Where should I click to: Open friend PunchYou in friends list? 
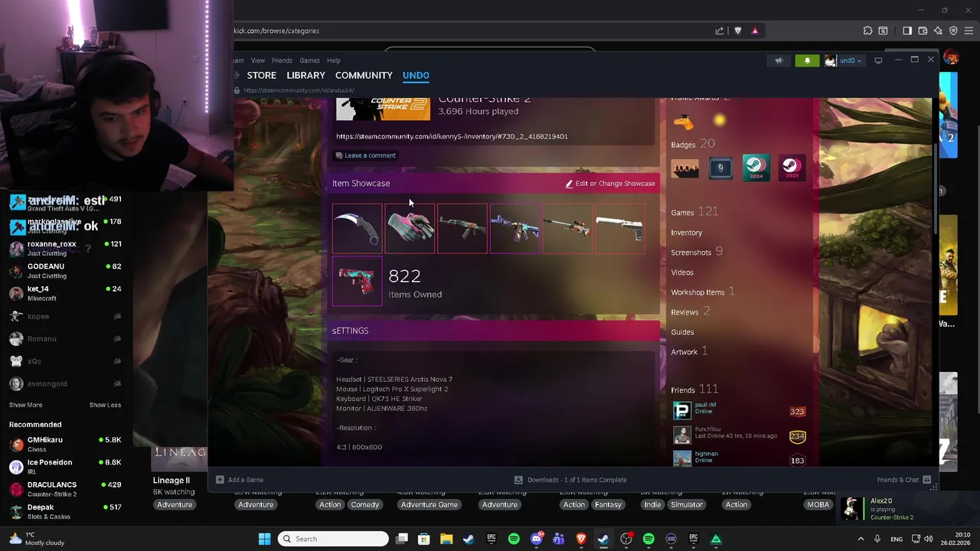pos(738,435)
